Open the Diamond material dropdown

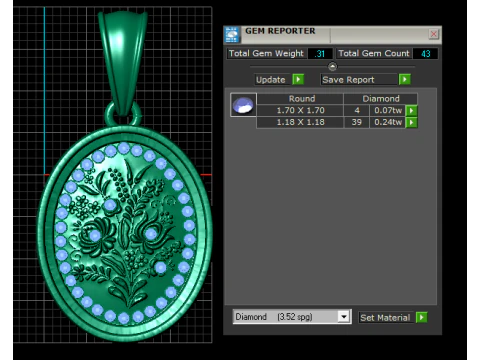(x=292, y=317)
